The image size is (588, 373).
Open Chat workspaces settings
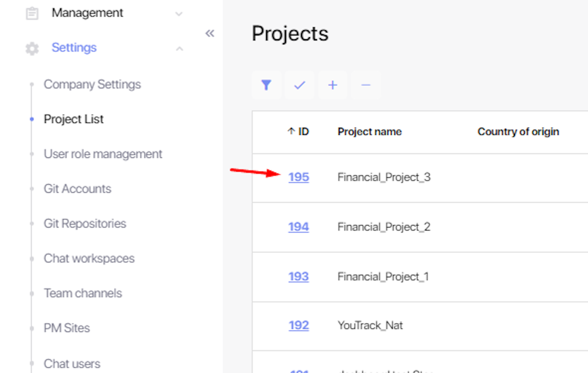[89, 259]
